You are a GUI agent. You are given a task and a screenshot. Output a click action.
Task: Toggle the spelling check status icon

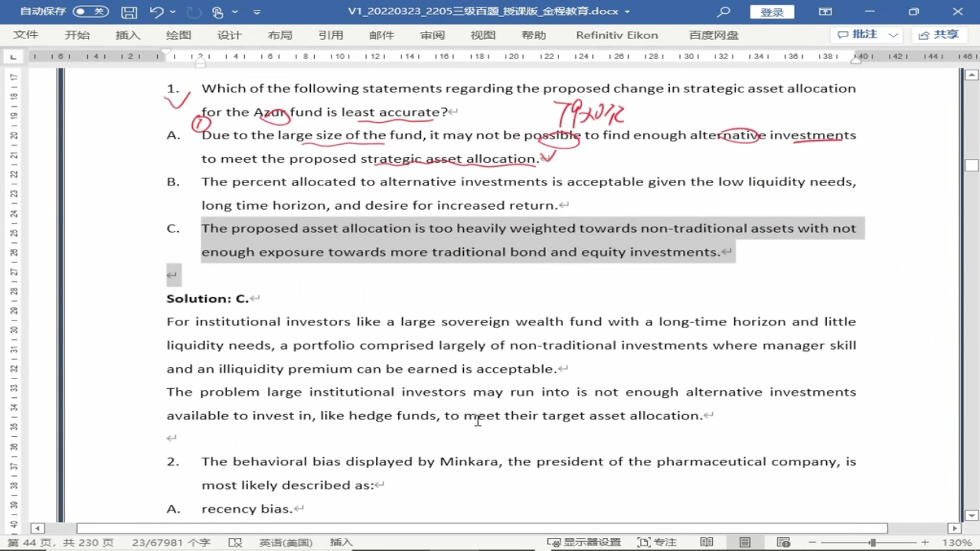pos(235,543)
